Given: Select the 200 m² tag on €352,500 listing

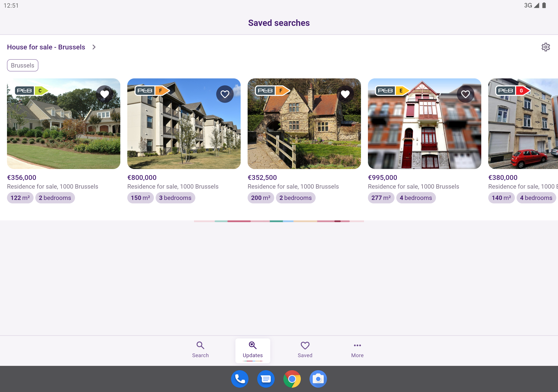Looking at the screenshot, I should click(x=260, y=198).
